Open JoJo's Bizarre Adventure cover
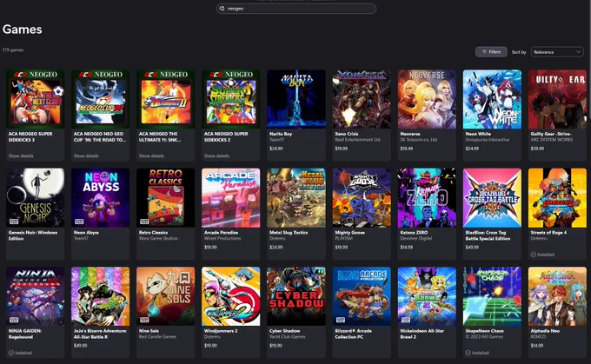Viewport: 591px width, 364px height. coord(100,296)
